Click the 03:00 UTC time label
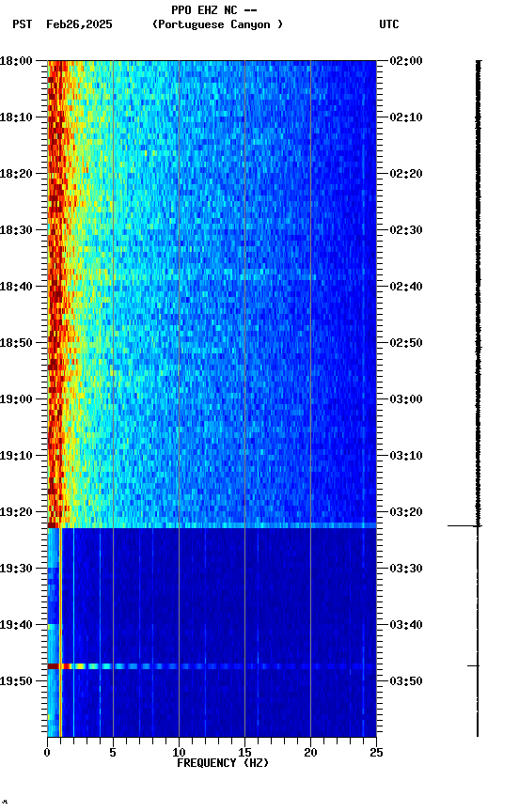Viewport: 519px width, 812px height. click(x=406, y=399)
